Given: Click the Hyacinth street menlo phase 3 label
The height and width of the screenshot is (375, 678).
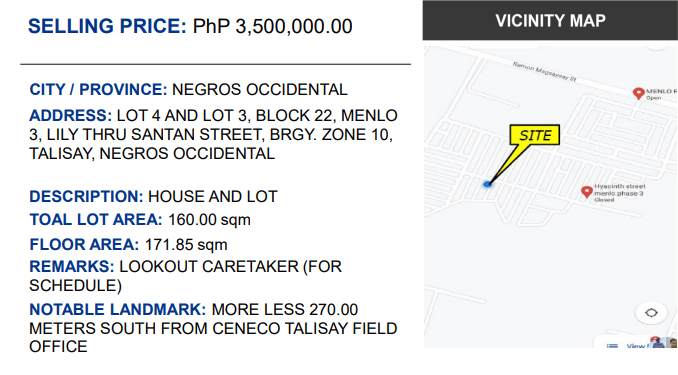Looking at the screenshot, I should 619,193.
